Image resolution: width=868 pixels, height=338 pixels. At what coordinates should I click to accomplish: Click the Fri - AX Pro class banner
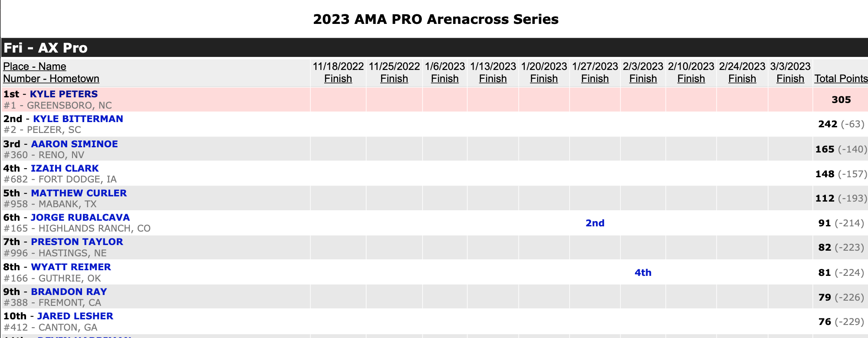pyautogui.click(x=46, y=48)
